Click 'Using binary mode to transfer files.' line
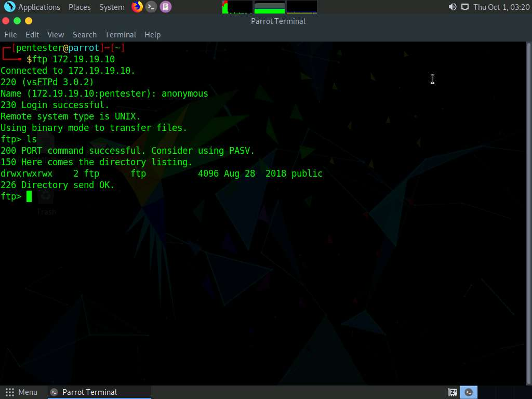Screen dimensions: 532x399 point(94,128)
